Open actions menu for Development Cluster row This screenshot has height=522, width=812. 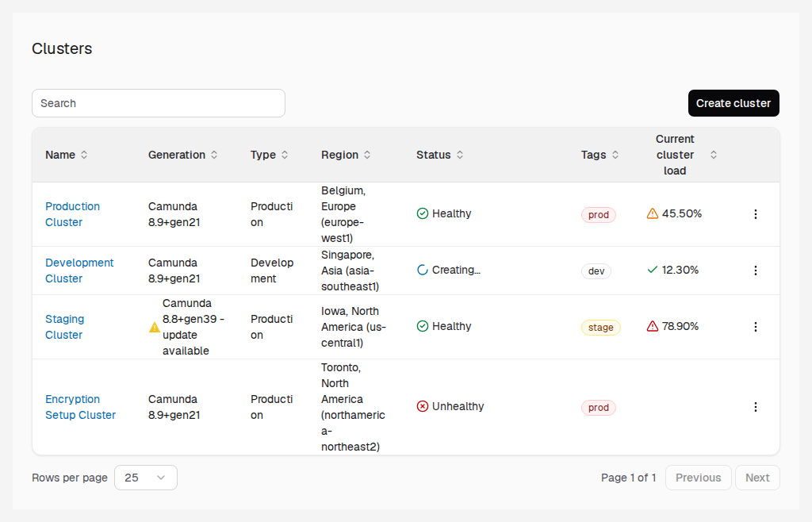(x=756, y=271)
